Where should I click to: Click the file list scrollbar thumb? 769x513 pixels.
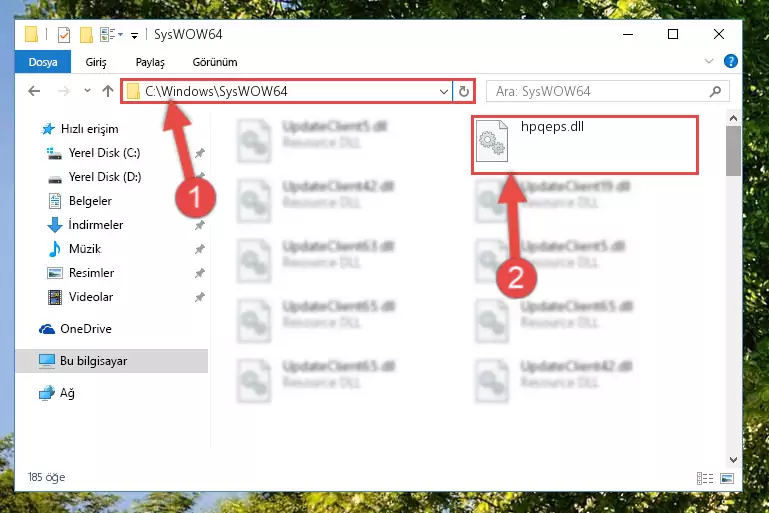pos(733,151)
